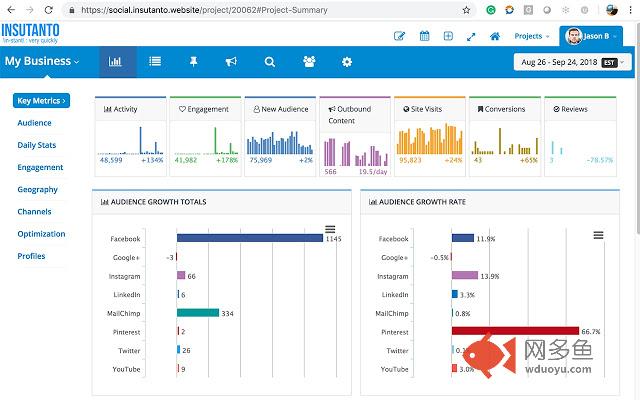Click the Audience Growth Rate heading

point(422,202)
